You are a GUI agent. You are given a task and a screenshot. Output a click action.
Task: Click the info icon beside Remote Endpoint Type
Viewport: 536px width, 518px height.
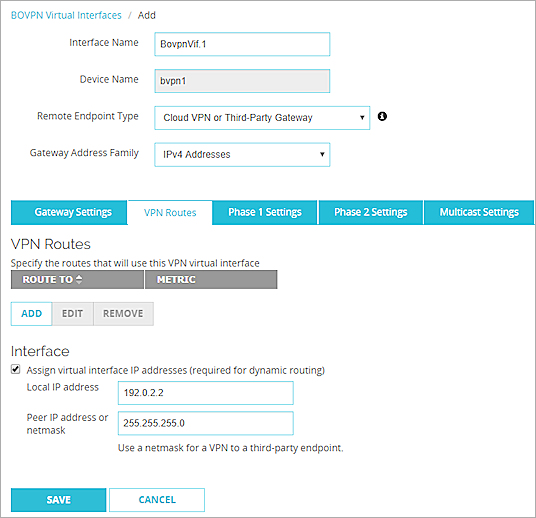(x=382, y=117)
